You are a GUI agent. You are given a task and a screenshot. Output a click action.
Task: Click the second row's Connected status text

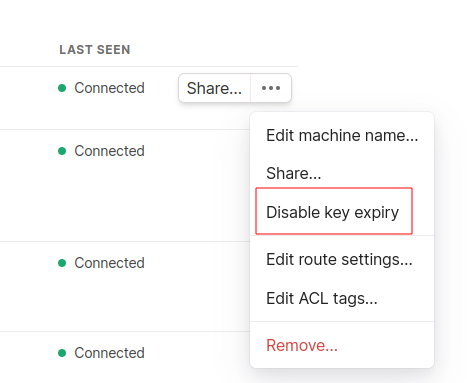pyautogui.click(x=109, y=151)
